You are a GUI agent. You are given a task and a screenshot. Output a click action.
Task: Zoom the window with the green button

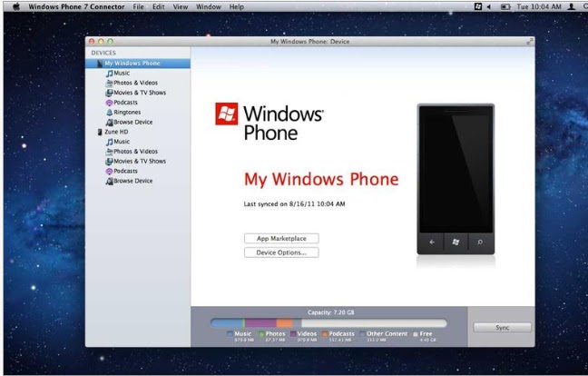(110, 41)
